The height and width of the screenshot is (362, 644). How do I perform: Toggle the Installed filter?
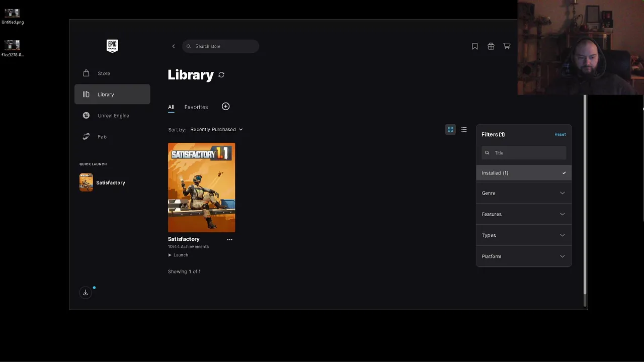pos(524,173)
